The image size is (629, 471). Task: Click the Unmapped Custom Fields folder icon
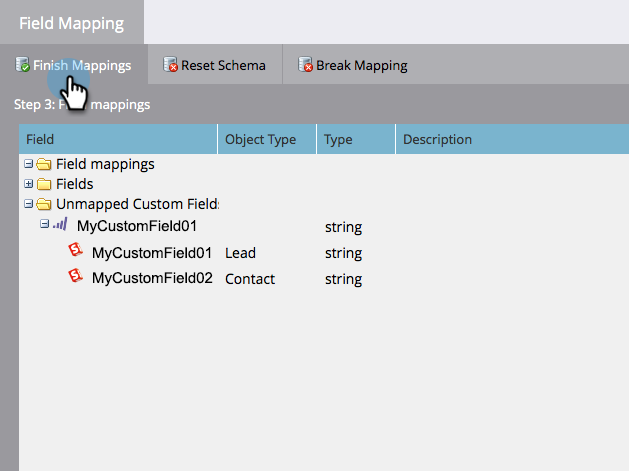[44, 204]
